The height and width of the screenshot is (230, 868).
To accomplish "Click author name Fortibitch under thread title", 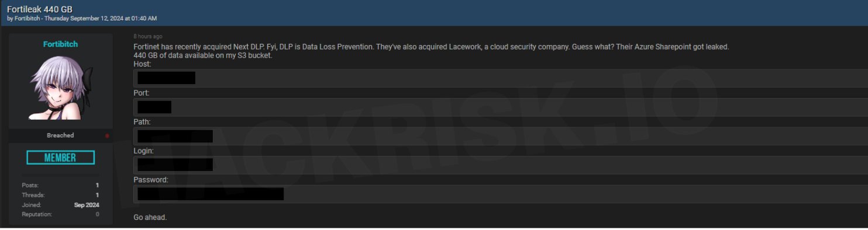I will (26, 19).
